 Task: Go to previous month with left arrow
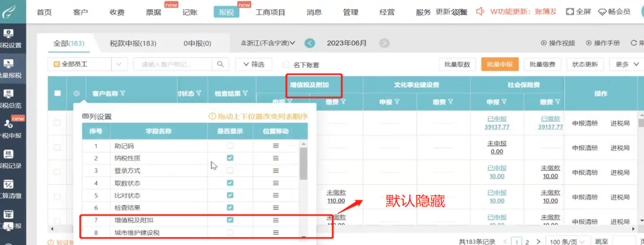click(x=310, y=43)
